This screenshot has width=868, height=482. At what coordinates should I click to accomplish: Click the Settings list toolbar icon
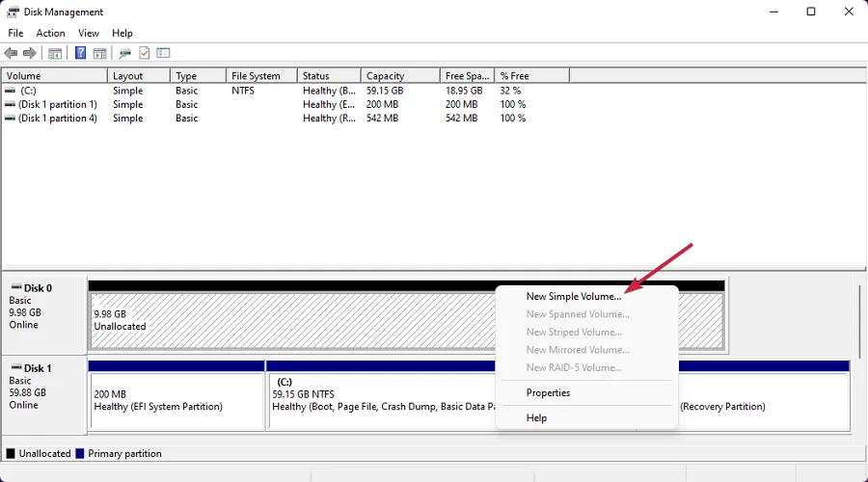(x=163, y=53)
